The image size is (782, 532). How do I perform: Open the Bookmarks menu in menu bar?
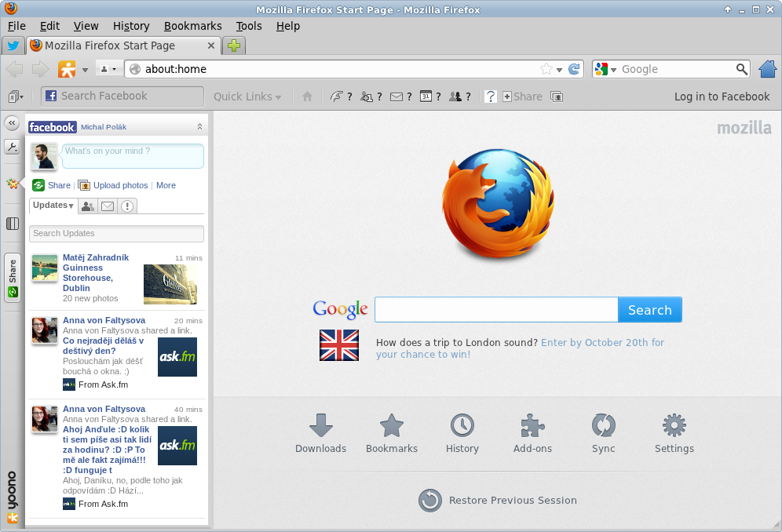tap(192, 26)
